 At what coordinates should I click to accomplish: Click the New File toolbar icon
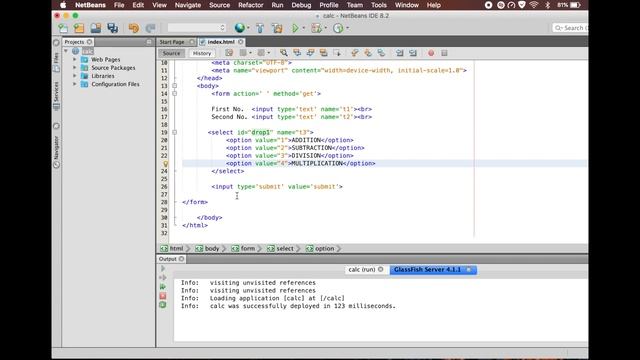pos(63,28)
